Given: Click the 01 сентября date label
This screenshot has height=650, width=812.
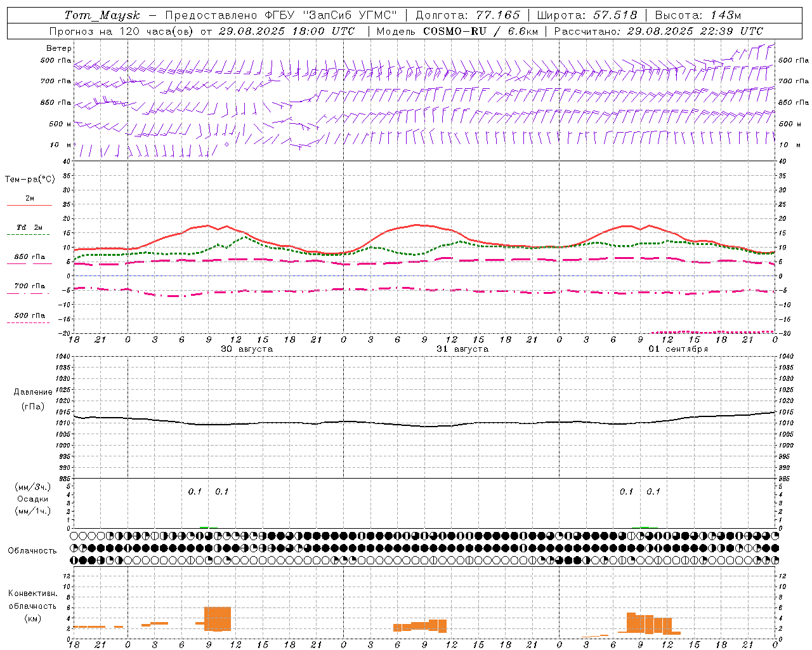Looking at the screenshot, I should tap(678, 349).
